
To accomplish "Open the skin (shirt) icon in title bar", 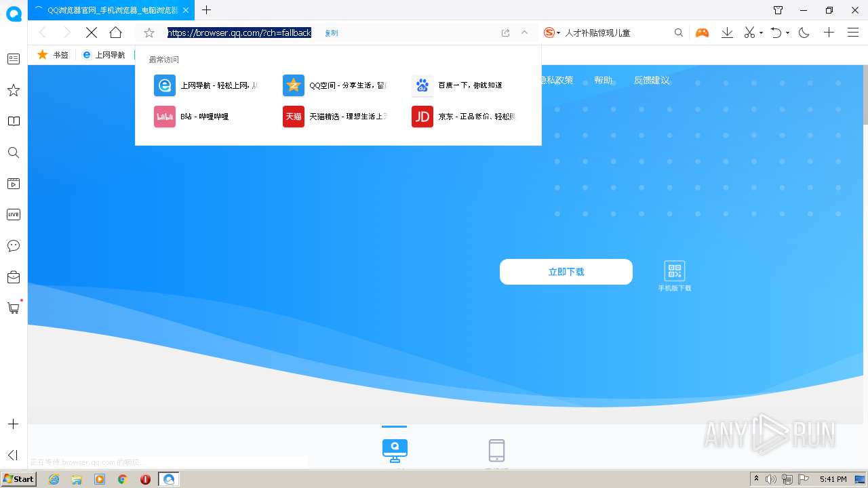I will click(778, 10).
